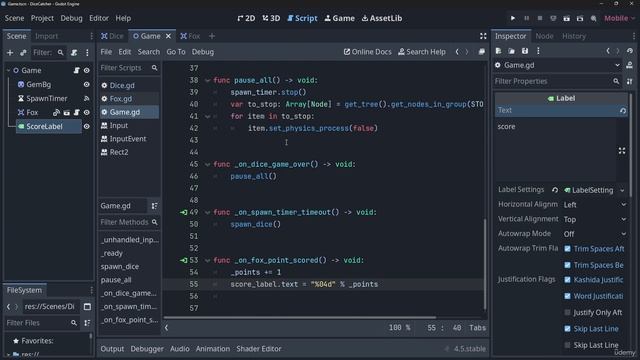Viewport: 640px width, 360px height.
Task: Toggle visibility of GemBg node
Action: click(x=87, y=84)
